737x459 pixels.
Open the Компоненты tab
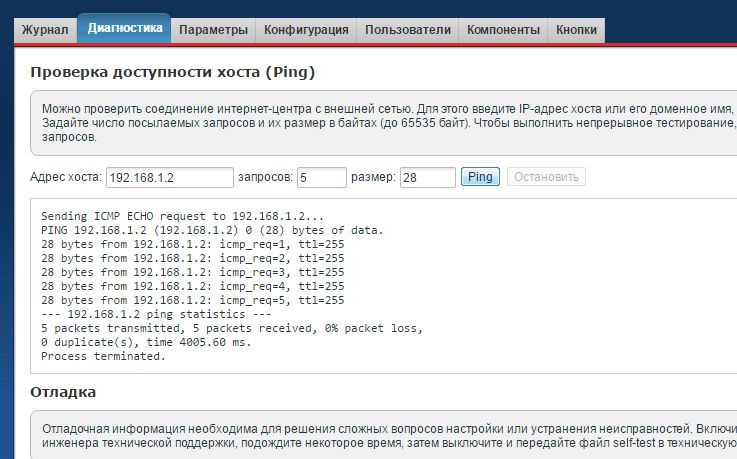503,30
